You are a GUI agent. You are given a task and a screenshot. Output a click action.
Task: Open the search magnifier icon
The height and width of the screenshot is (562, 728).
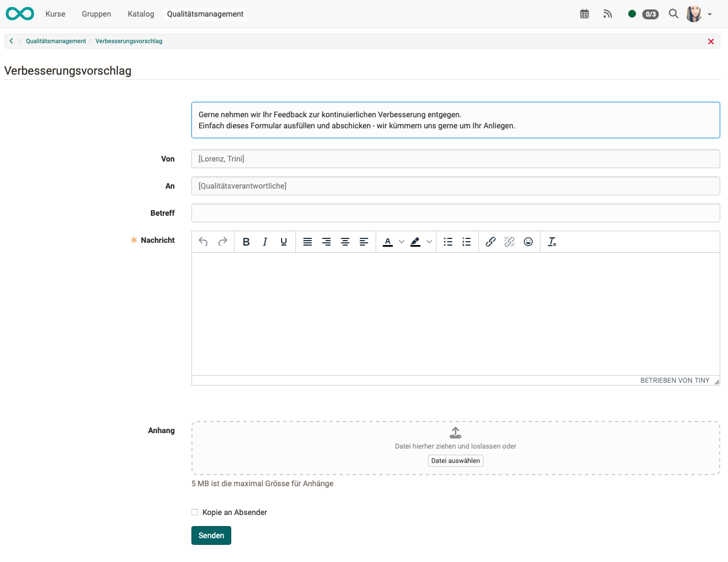coord(673,14)
